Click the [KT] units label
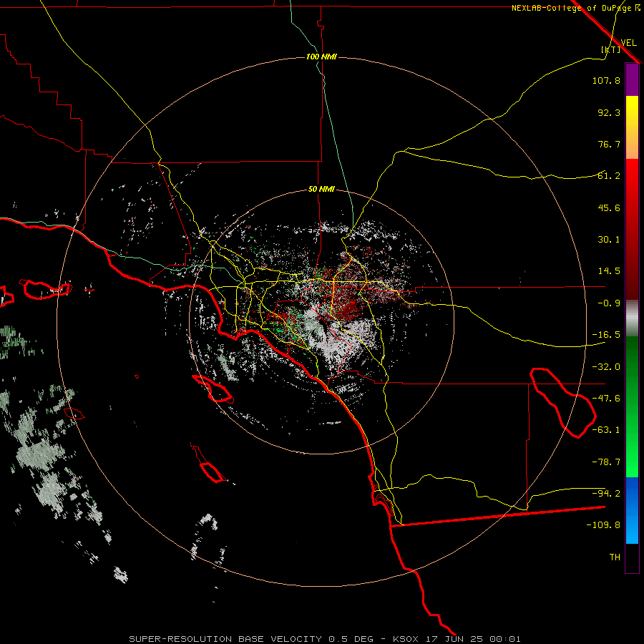 611,49
